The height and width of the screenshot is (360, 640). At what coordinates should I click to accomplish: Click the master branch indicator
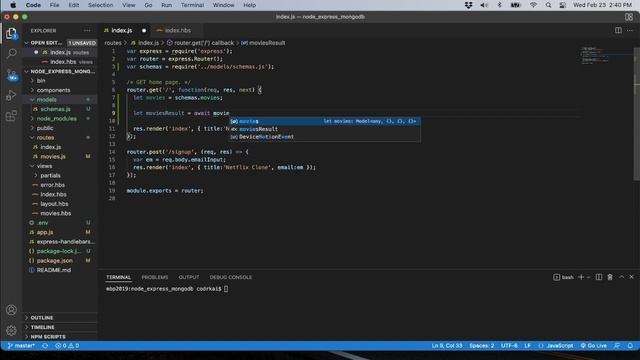21,346
